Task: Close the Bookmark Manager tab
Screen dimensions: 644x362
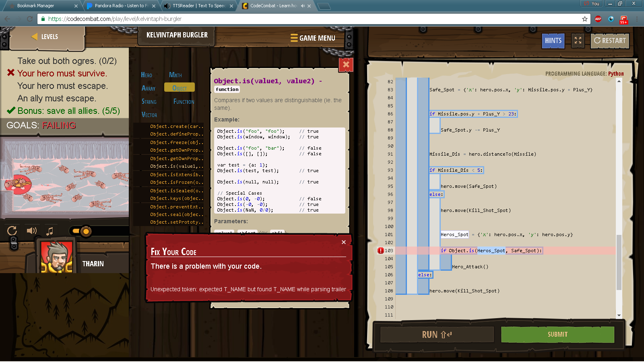Action: click(76, 6)
